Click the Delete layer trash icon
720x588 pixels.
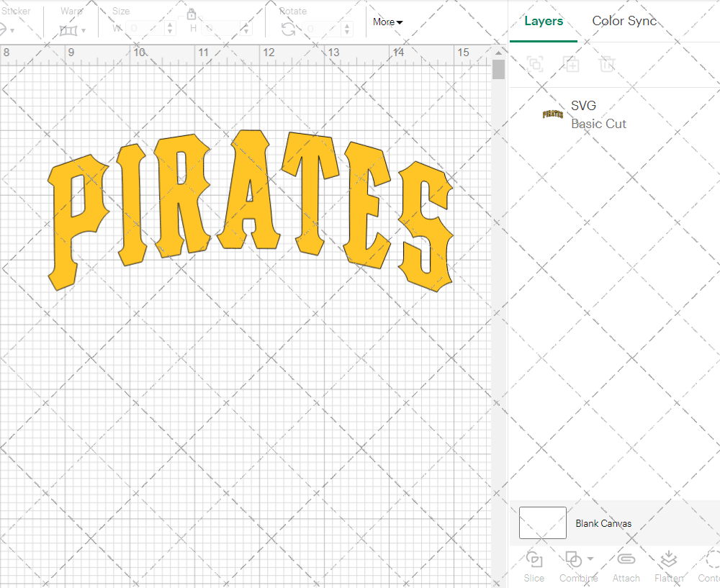tap(606, 64)
